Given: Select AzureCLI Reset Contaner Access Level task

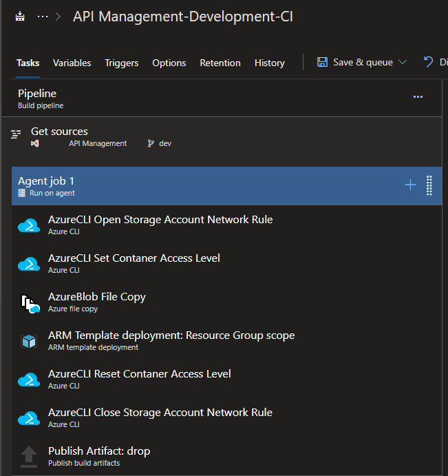Looking at the screenshot, I should click(226, 379).
